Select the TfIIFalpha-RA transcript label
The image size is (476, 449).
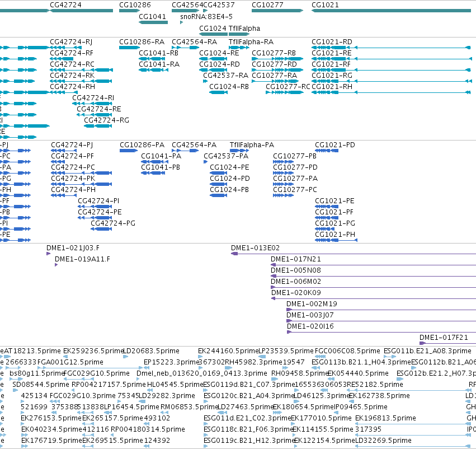pos(251,41)
